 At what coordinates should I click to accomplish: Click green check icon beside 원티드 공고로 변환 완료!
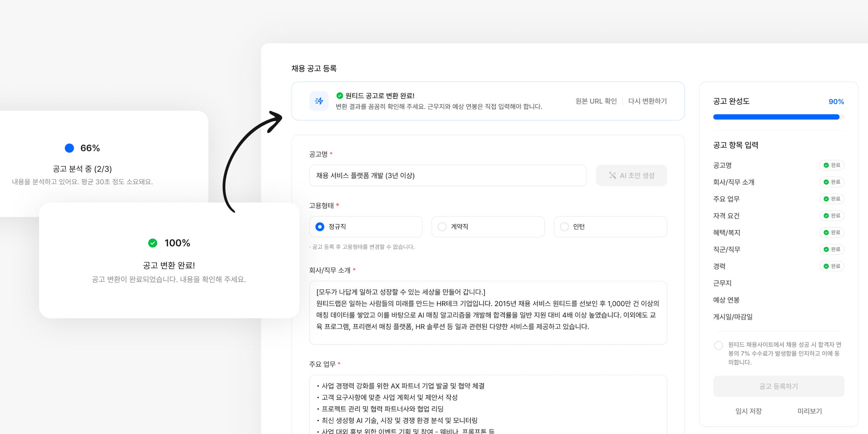pos(340,95)
